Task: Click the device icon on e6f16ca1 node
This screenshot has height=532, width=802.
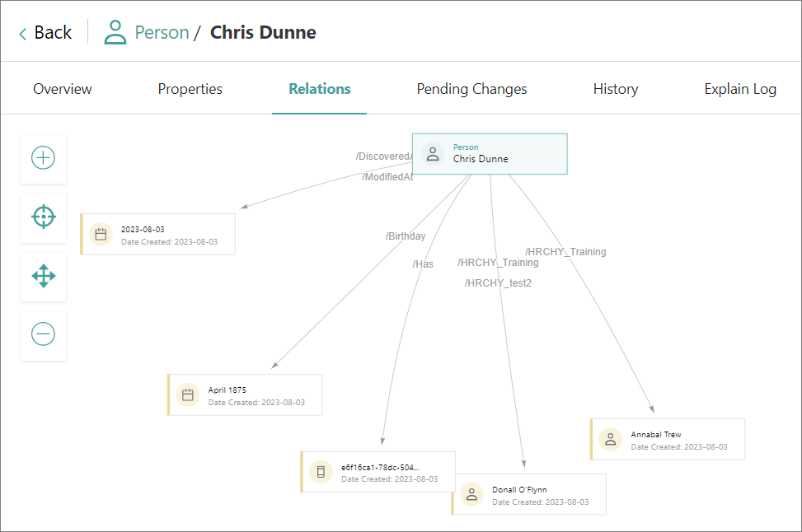Action: [321, 472]
